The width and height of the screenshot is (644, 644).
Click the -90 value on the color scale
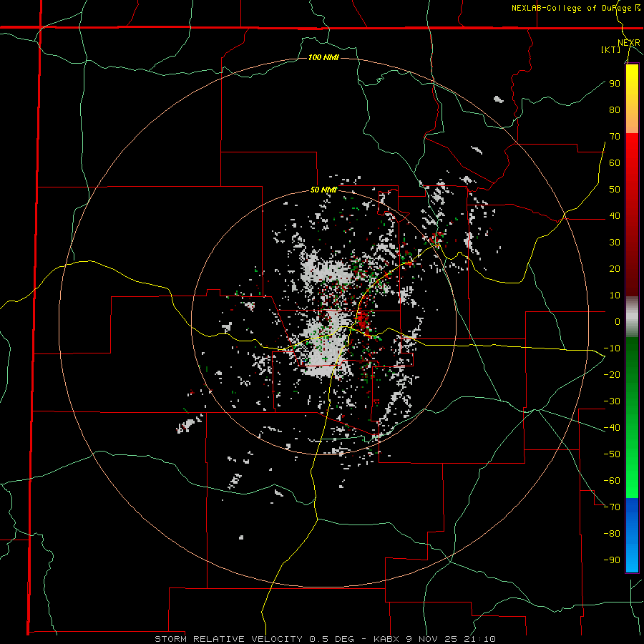[612, 560]
